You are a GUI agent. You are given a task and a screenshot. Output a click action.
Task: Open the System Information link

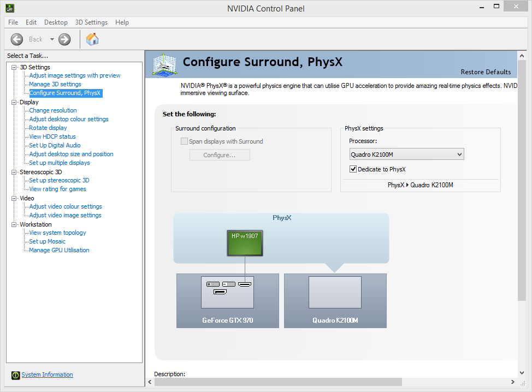pyautogui.click(x=47, y=375)
